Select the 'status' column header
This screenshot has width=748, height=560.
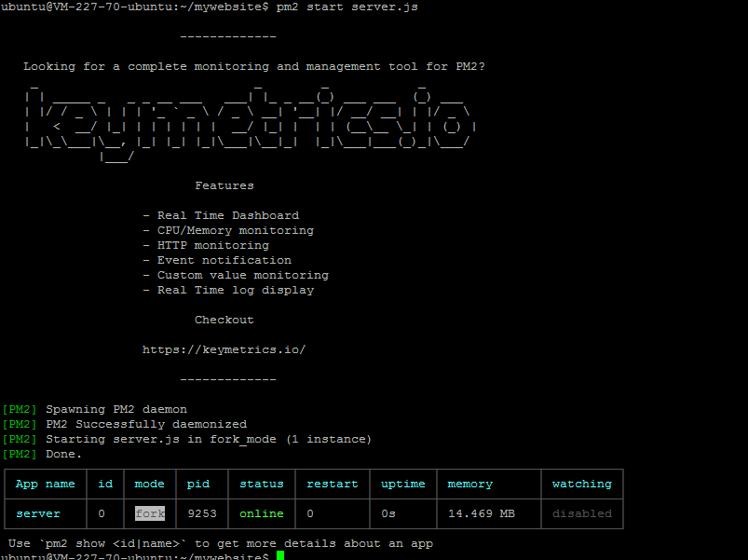(262, 485)
